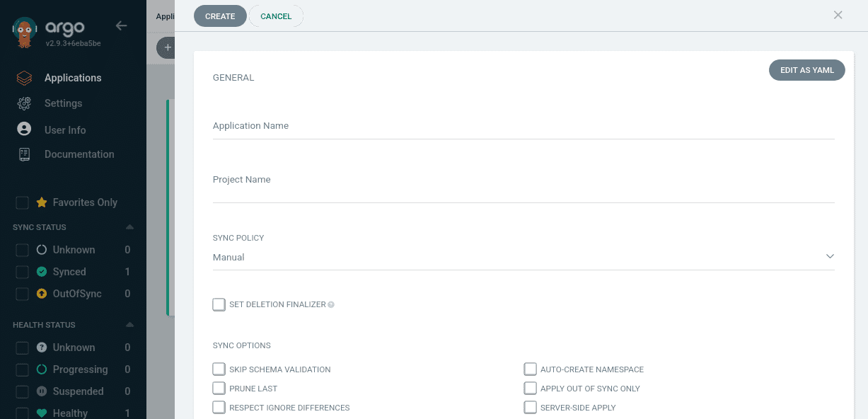Click the Favorites star icon
This screenshot has width=868, height=419.
[x=41, y=202]
